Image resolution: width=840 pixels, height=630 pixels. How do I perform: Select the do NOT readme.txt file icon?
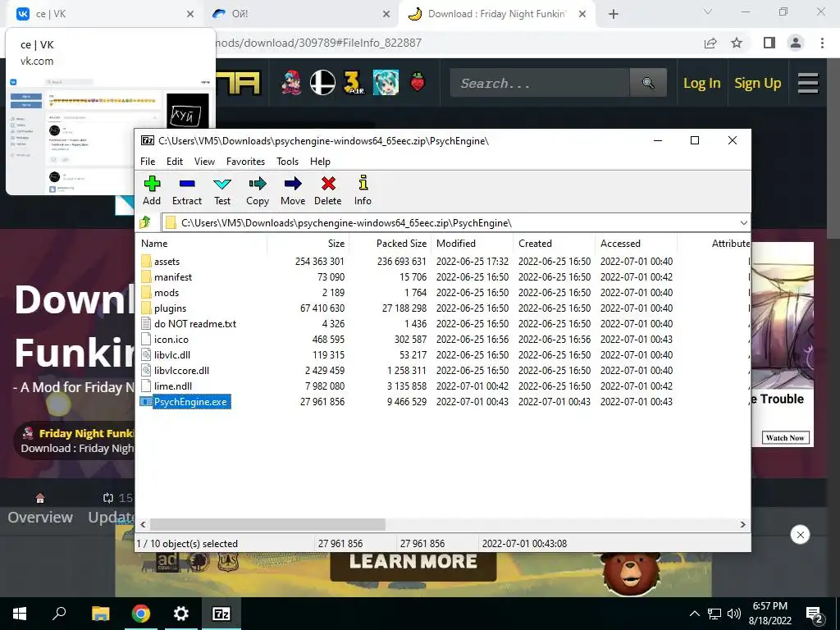(146, 323)
